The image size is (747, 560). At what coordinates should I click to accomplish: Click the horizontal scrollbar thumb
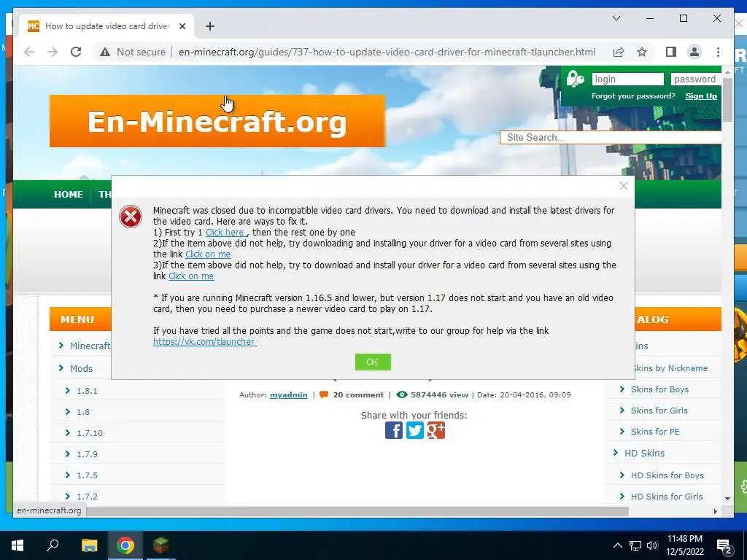(357, 511)
